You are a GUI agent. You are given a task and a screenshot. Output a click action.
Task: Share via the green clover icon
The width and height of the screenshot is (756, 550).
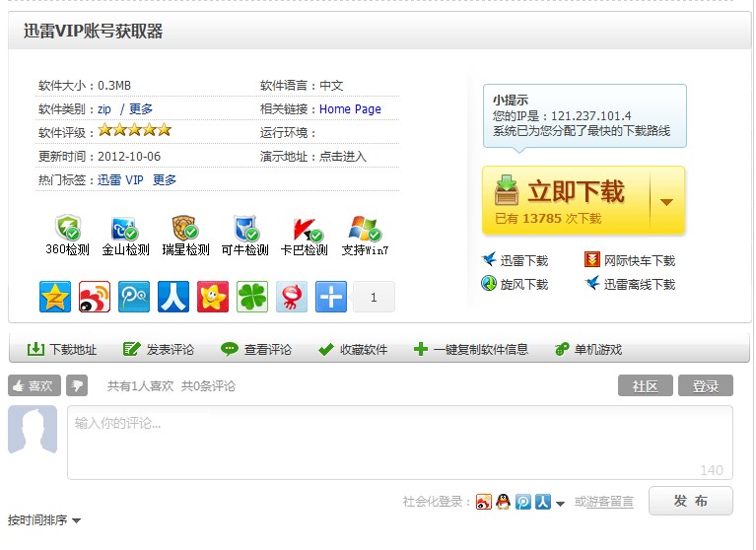[x=252, y=297]
